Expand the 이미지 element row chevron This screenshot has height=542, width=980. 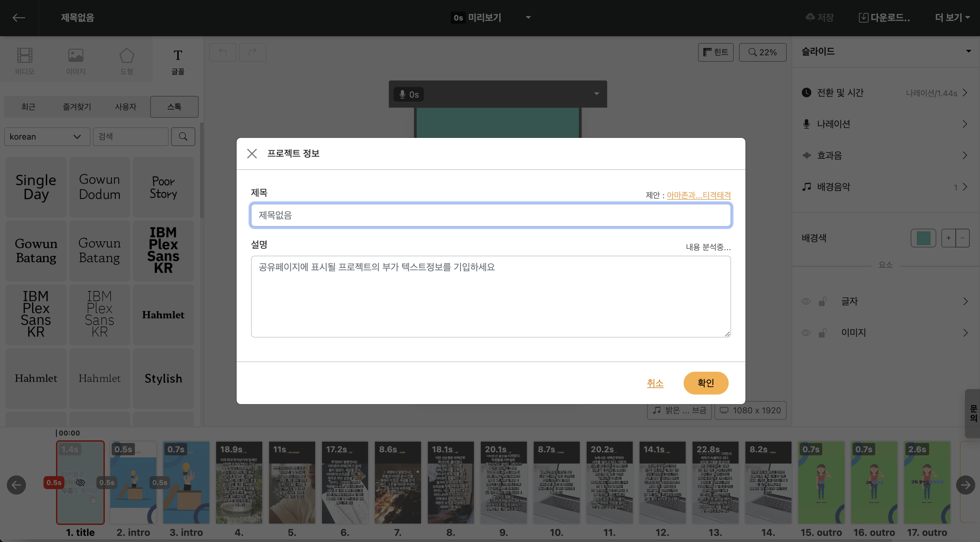[x=965, y=332]
